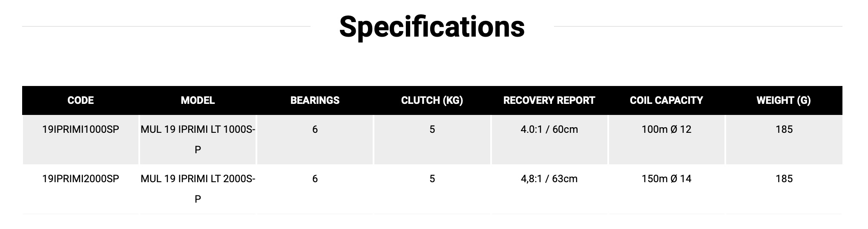Click the CODE column header
The width and height of the screenshot is (868, 229).
point(80,100)
